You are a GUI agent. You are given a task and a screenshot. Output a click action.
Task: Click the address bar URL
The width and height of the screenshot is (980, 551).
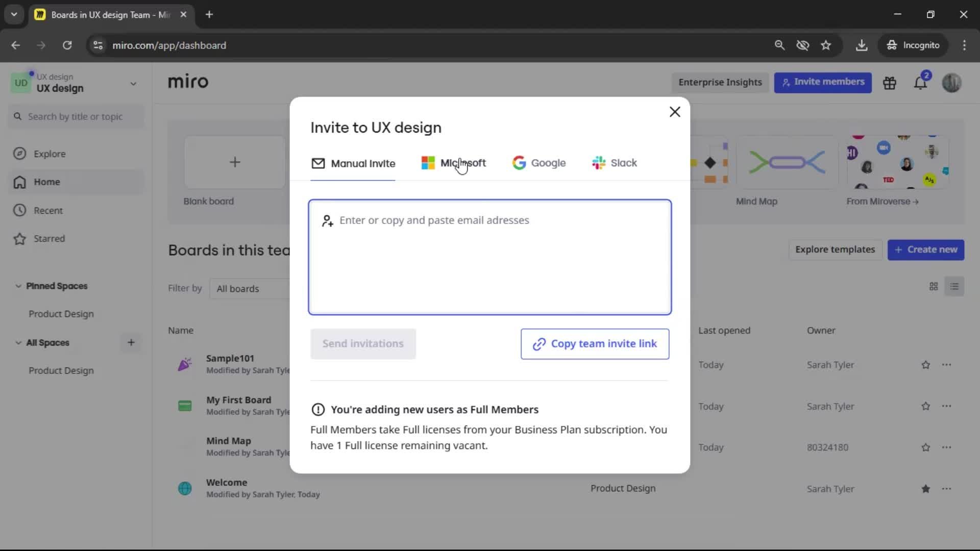click(169, 45)
